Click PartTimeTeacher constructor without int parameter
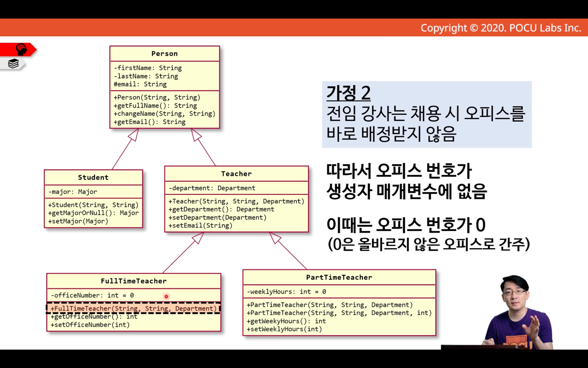 (330, 305)
